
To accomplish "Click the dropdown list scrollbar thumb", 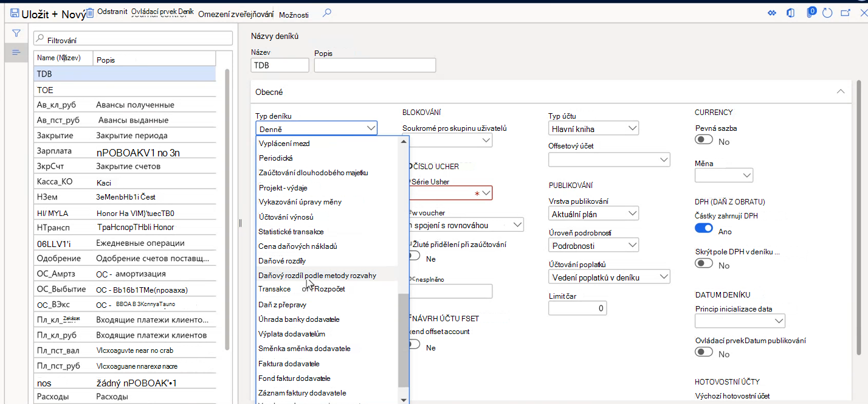I will (x=403, y=340).
